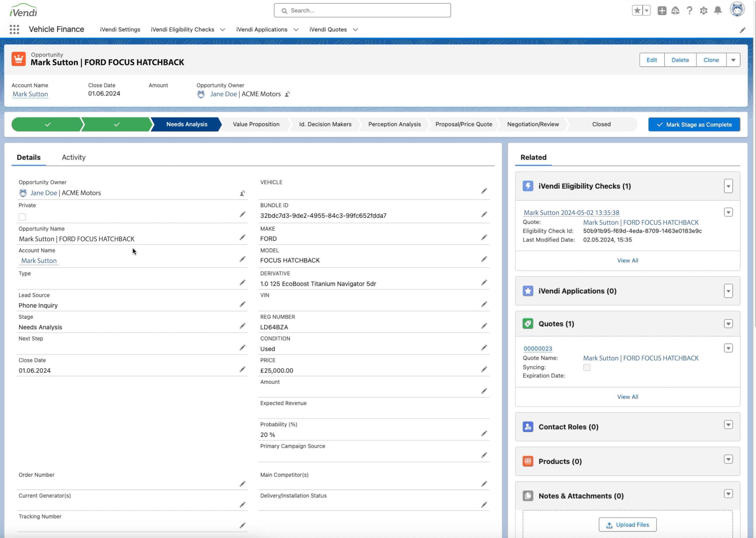This screenshot has height=538, width=756.
Task: Edit the Close Date field pencil
Action: (242, 369)
